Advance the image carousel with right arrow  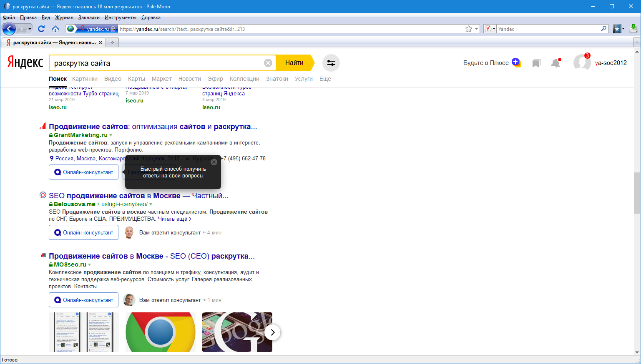pyautogui.click(x=272, y=332)
